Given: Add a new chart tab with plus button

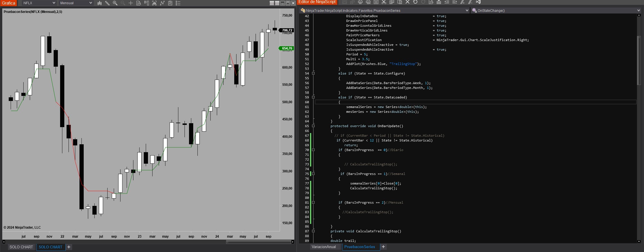Looking at the screenshot, I should (69, 247).
